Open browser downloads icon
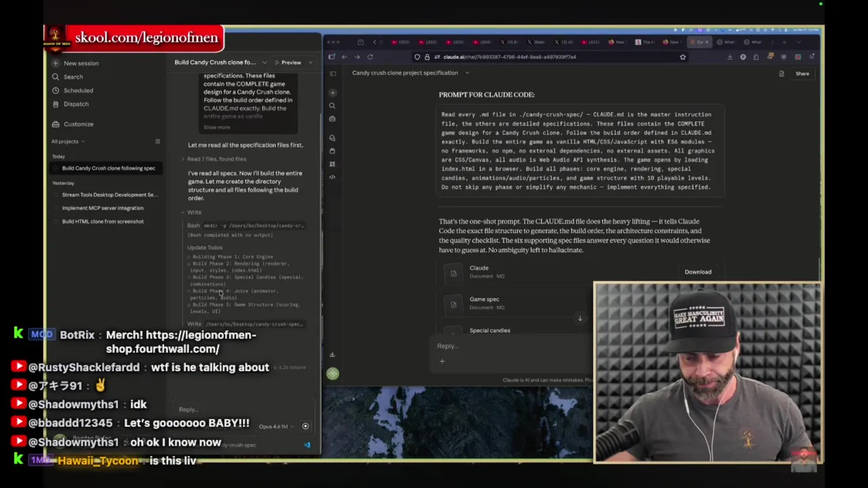 (730, 57)
